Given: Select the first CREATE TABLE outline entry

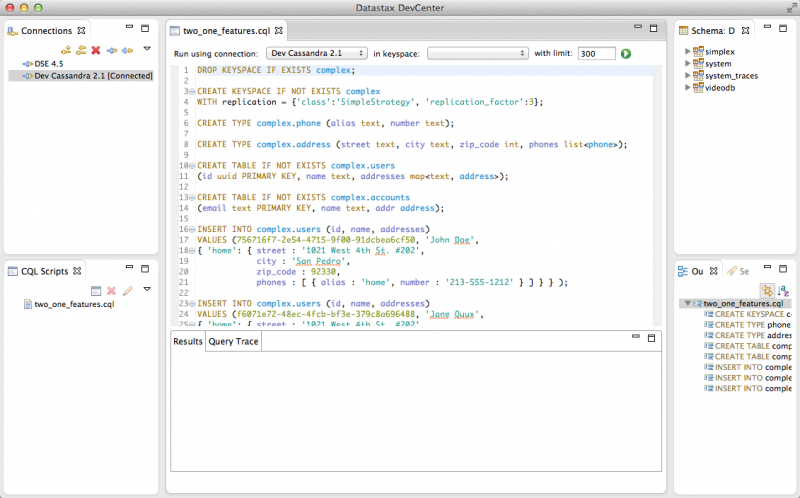Looking at the screenshot, I should pyautogui.click(x=748, y=346).
